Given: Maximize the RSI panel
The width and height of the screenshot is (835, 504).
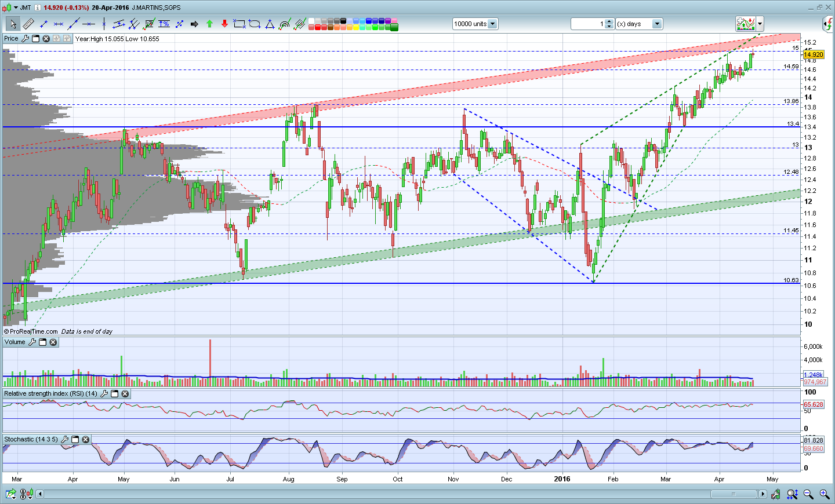Looking at the screenshot, I should point(115,394).
